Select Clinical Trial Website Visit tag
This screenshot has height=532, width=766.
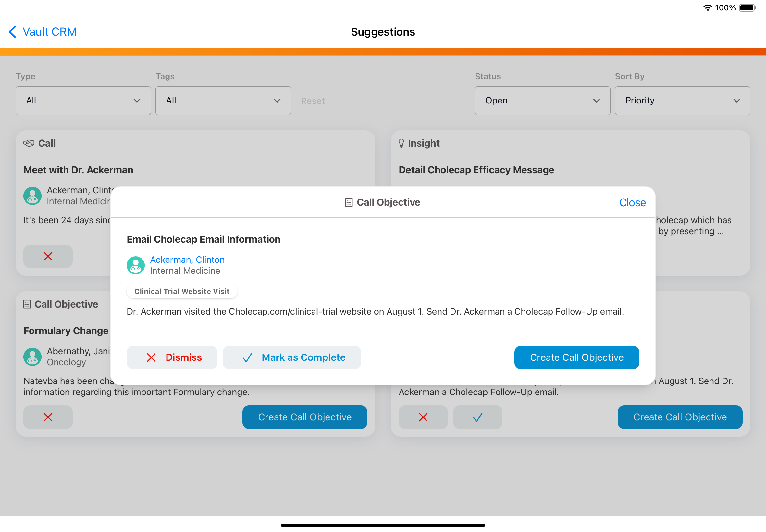[x=182, y=291]
